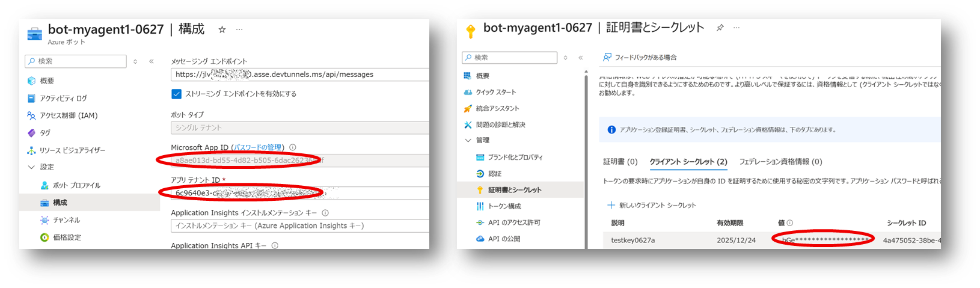Show info for Application Insights API キー
The height and width of the screenshot is (288, 980).
point(275,245)
